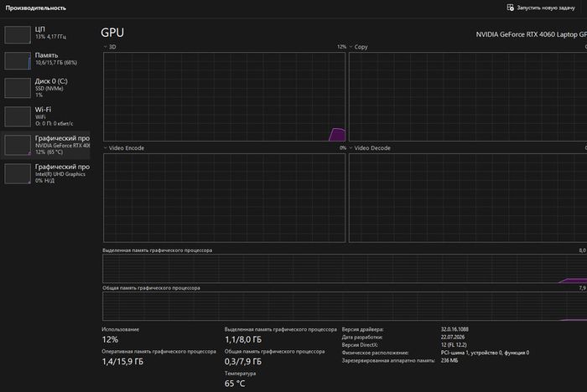Click the 'Использование' label
The image size is (587, 392).
click(x=120, y=329)
